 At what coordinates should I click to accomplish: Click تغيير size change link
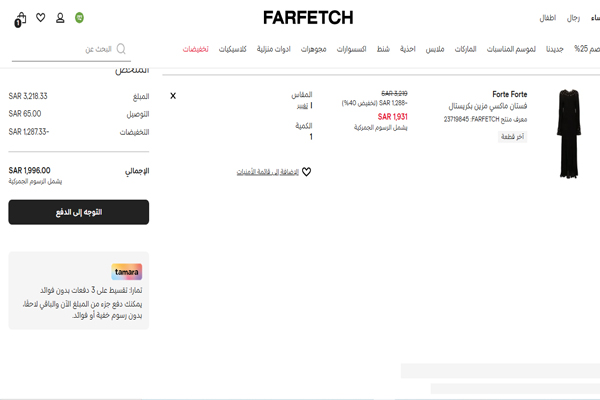(x=302, y=106)
